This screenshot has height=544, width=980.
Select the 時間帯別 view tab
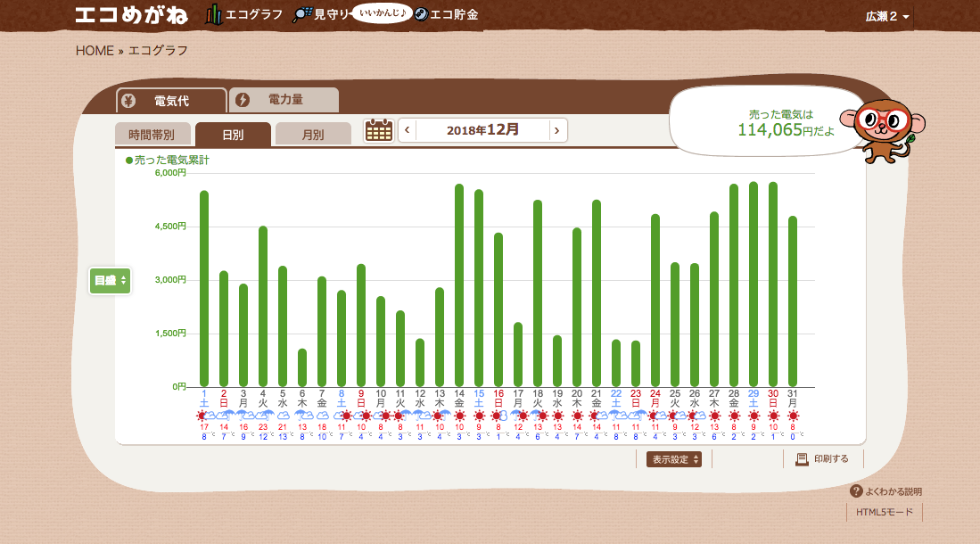[152, 135]
